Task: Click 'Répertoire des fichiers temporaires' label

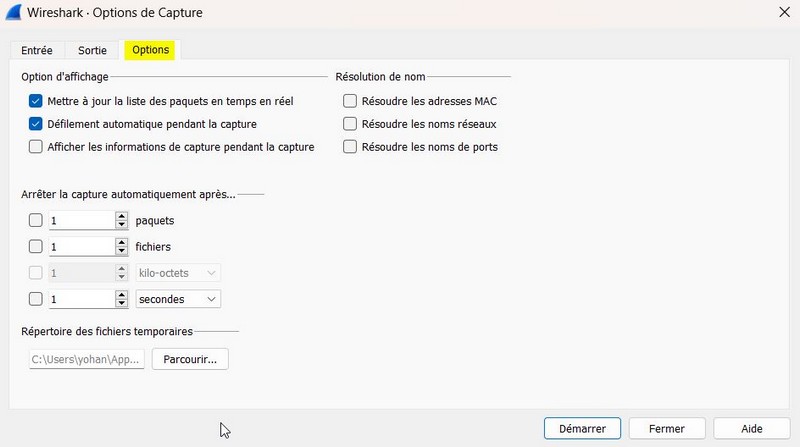Action: (x=107, y=331)
